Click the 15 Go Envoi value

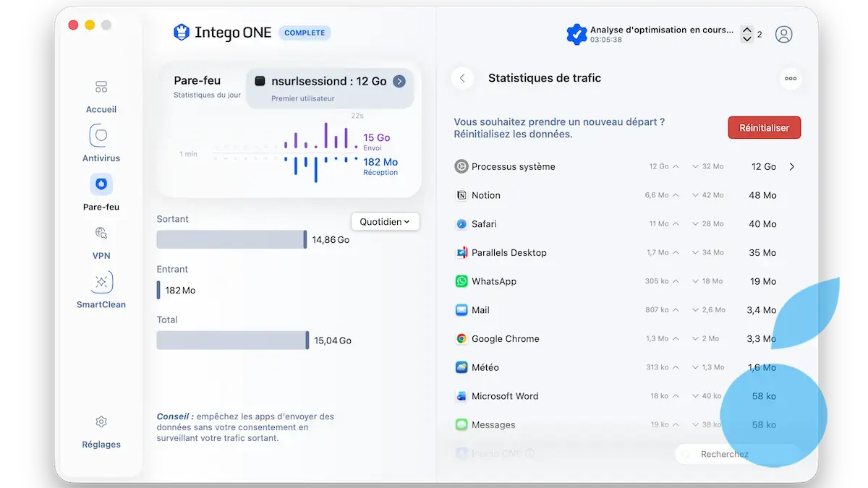(377, 137)
